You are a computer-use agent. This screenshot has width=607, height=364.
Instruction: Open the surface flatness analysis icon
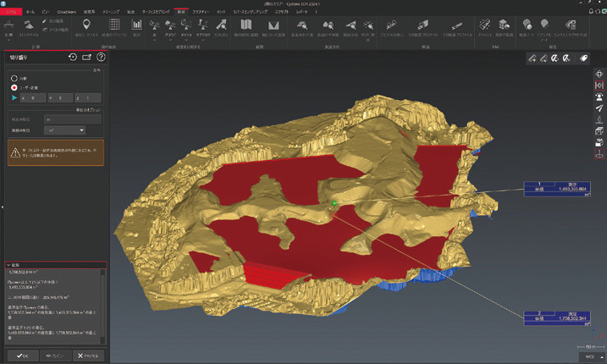(x=328, y=25)
